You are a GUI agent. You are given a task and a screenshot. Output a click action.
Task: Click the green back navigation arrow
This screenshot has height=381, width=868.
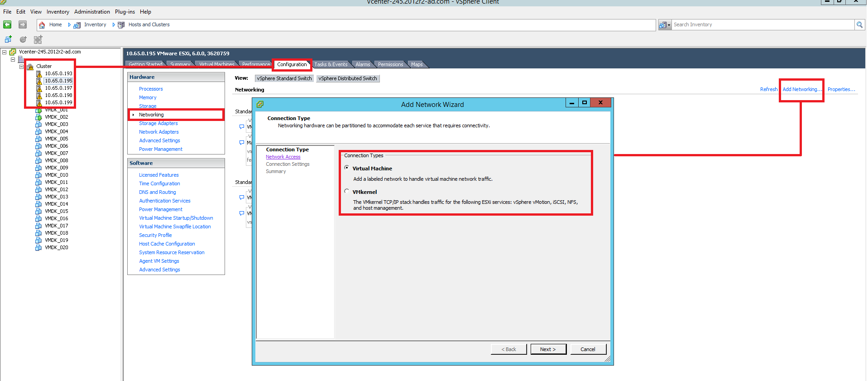coord(8,24)
